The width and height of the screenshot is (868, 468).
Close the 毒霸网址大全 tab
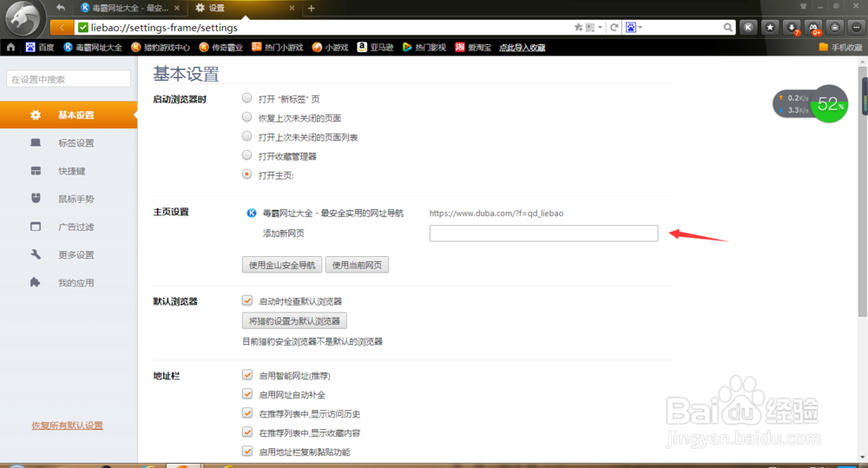click(176, 8)
